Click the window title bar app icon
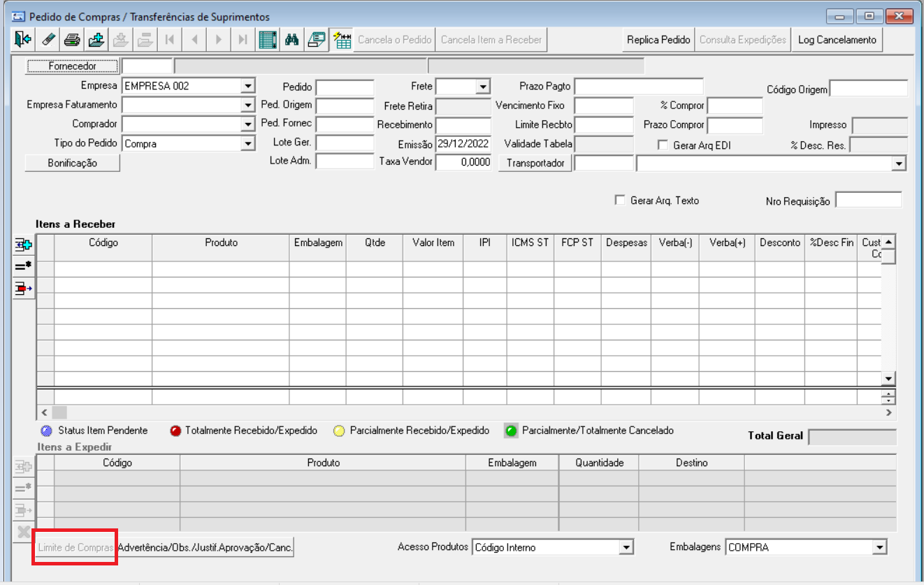 [x=19, y=16]
